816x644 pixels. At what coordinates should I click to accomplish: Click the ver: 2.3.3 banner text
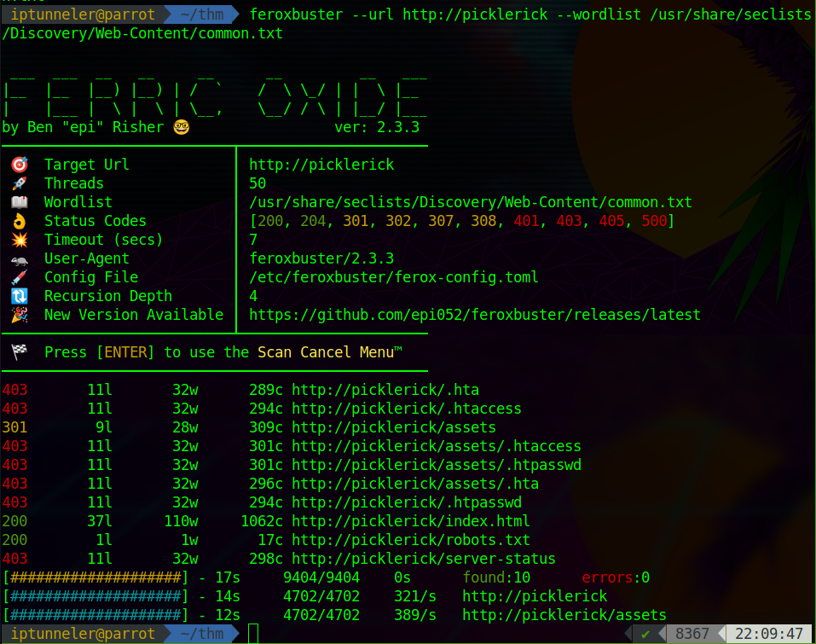click(x=377, y=128)
